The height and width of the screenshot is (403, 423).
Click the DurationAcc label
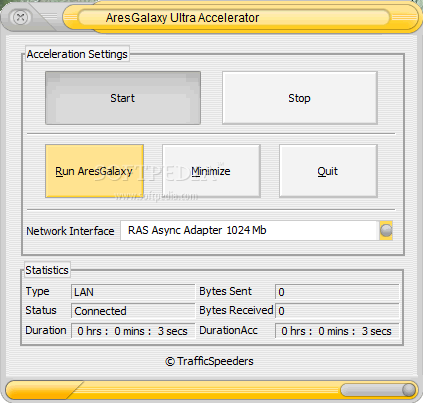(228, 330)
